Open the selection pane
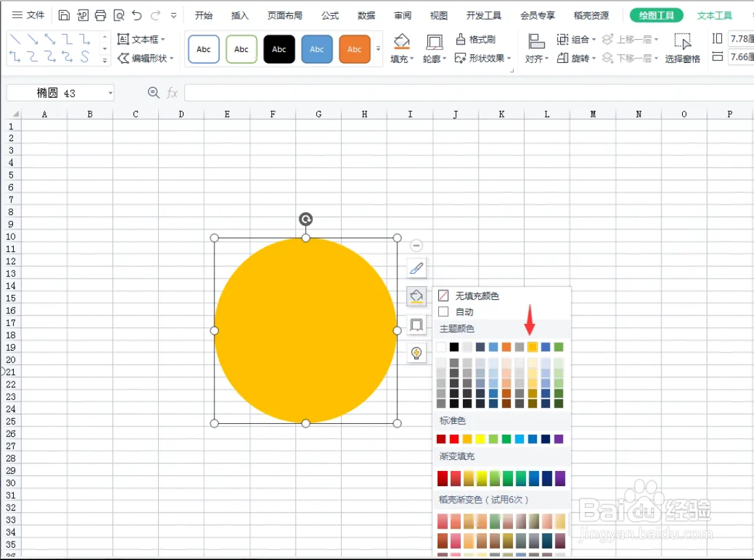The height and width of the screenshot is (560, 754). 682,48
